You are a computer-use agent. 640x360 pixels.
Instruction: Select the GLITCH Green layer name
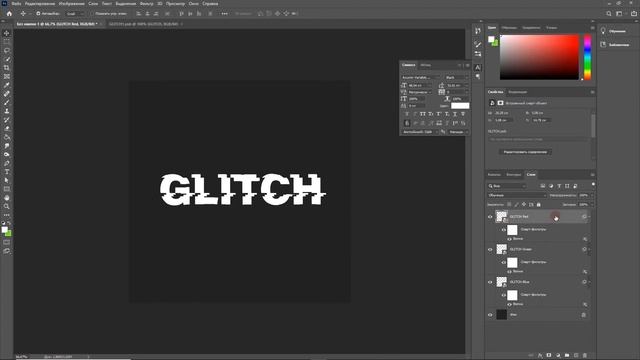pyautogui.click(x=520, y=249)
